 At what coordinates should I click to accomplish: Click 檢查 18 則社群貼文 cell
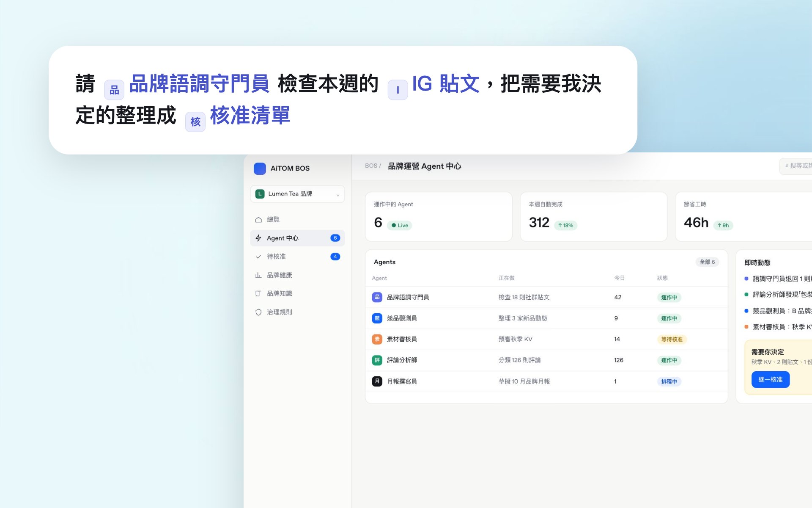tap(524, 297)
